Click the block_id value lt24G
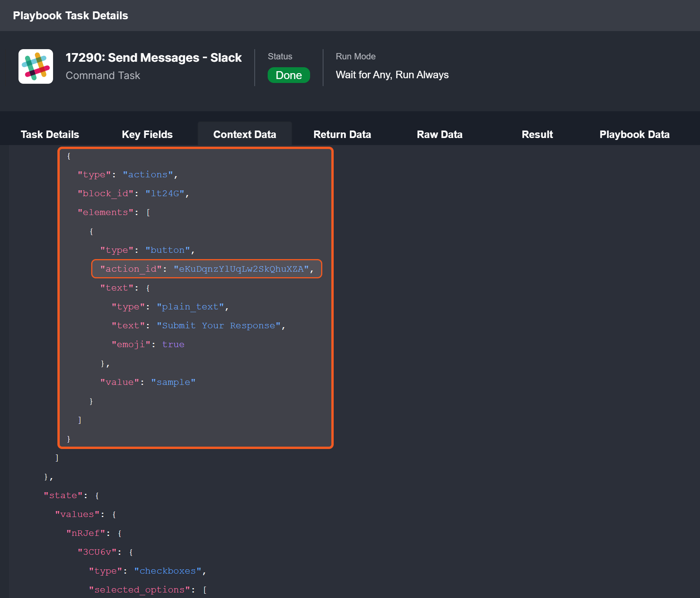The height and width of the screenshot is (598, 700). 165,193
